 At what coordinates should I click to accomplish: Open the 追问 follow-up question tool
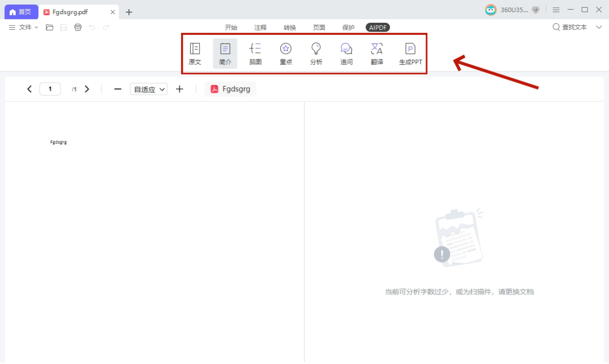(x=347, y=54)
